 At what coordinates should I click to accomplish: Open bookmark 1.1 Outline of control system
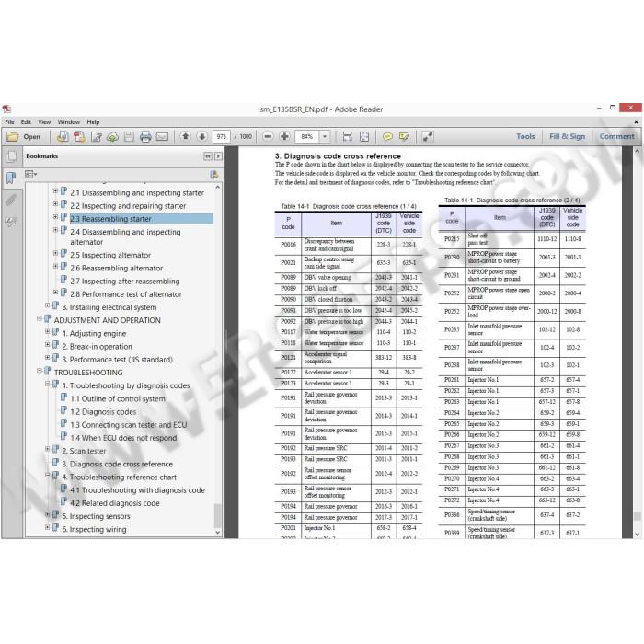point(118,398)
